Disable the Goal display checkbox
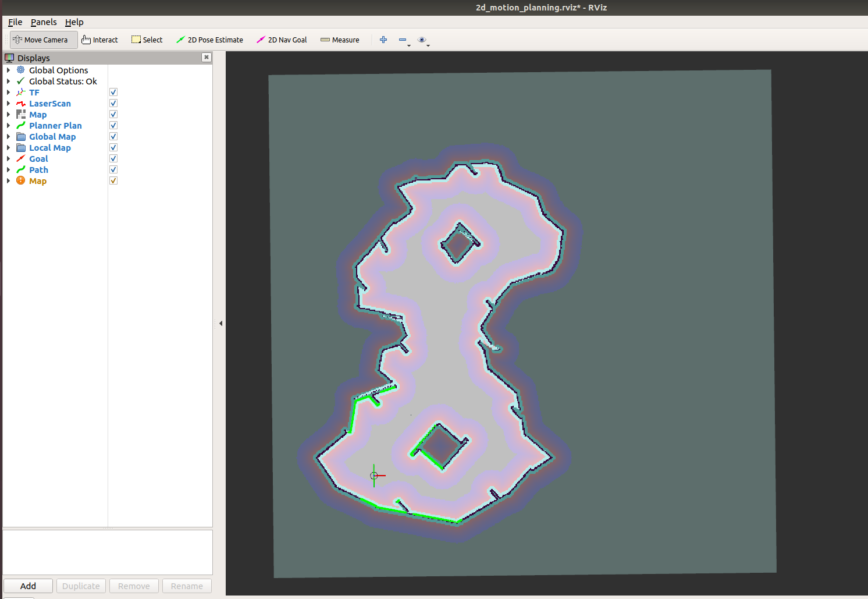 113,158
